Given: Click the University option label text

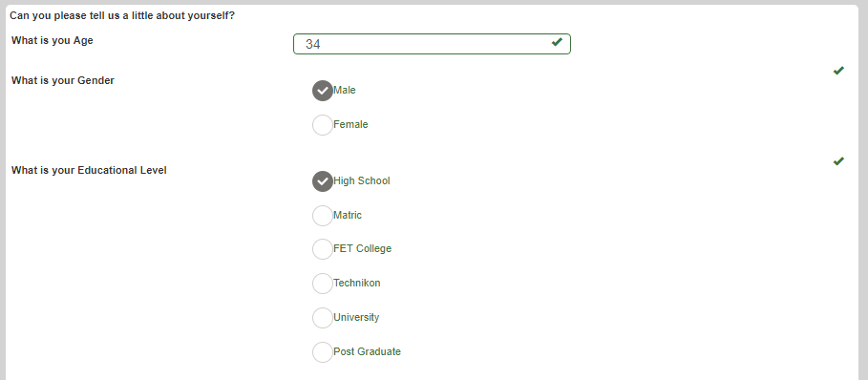Looking at the screenshot, I should (x=356, y=318).
